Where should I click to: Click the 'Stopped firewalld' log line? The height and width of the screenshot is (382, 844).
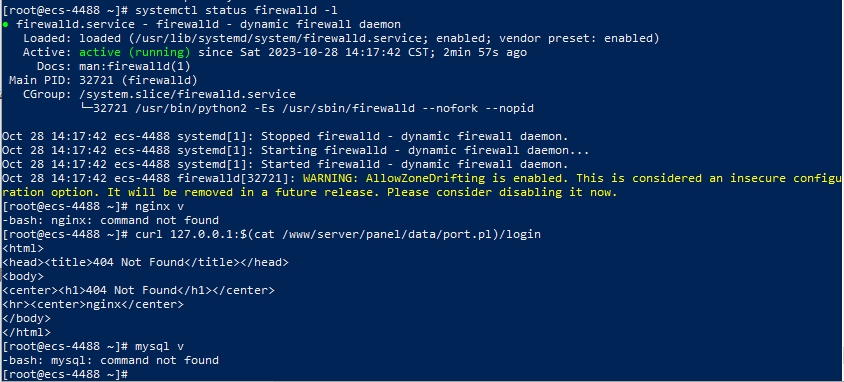coord(285,137)
